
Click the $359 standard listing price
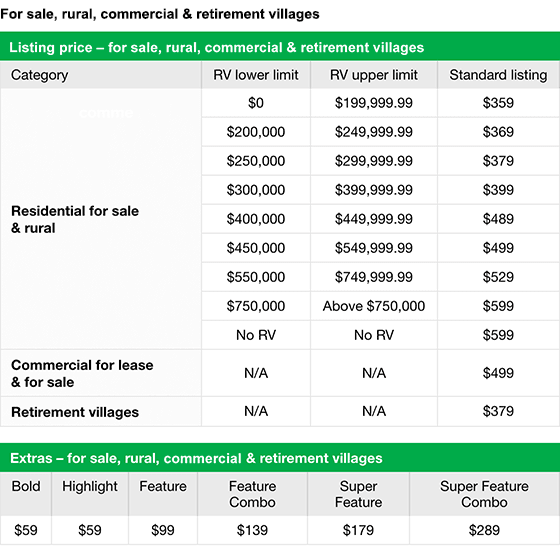pos(498,103)
